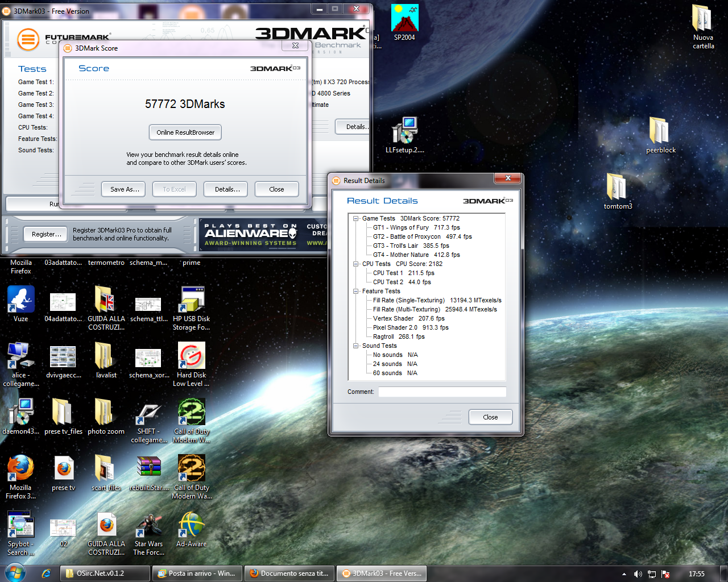728x582 pixels.
Task: Select GT1 - Wings of Fury result row
Action: pyautogui.click(x=416, y=227)
